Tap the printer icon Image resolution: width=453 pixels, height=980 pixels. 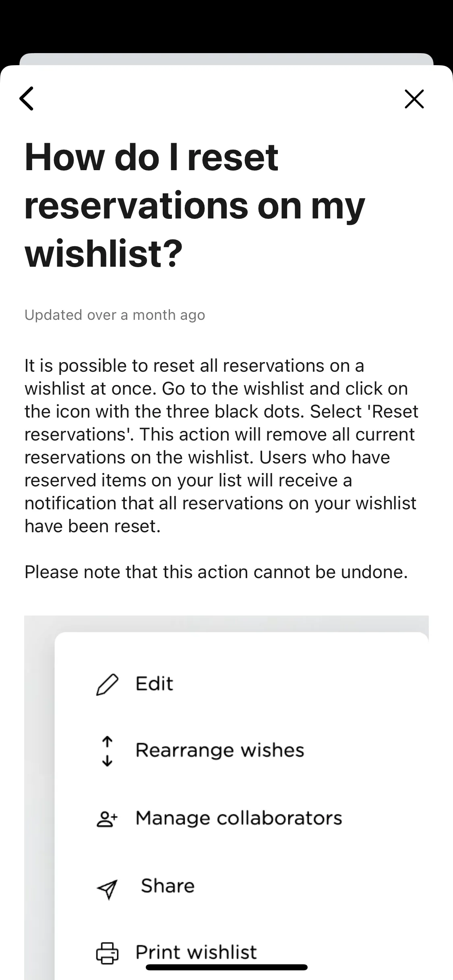click(x=107, y=953)
